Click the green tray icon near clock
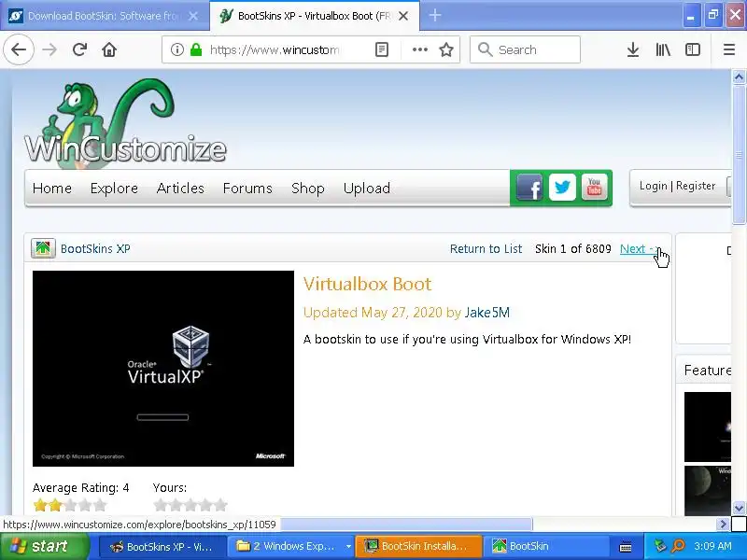The image size is (747, 560). [x=660, y=546]
